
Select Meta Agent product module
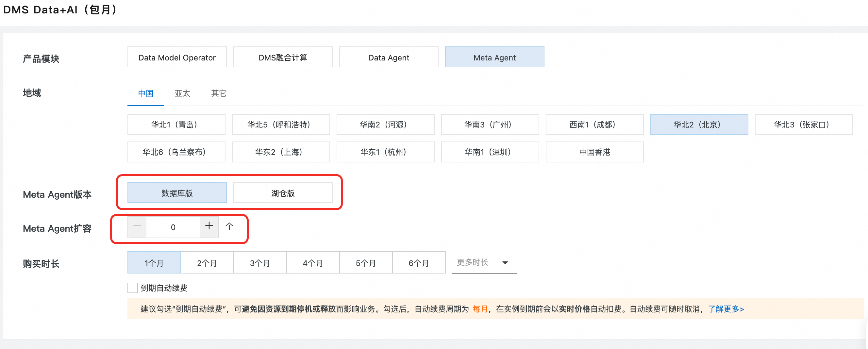point(494,57)
